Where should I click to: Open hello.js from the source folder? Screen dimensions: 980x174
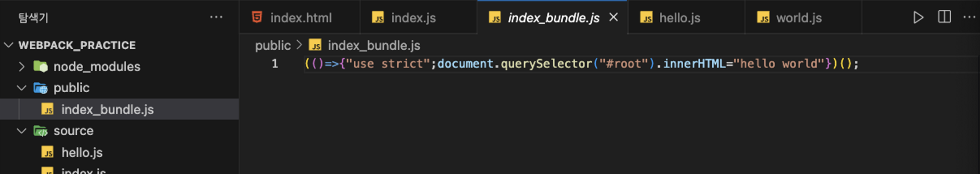click(119, 152)
